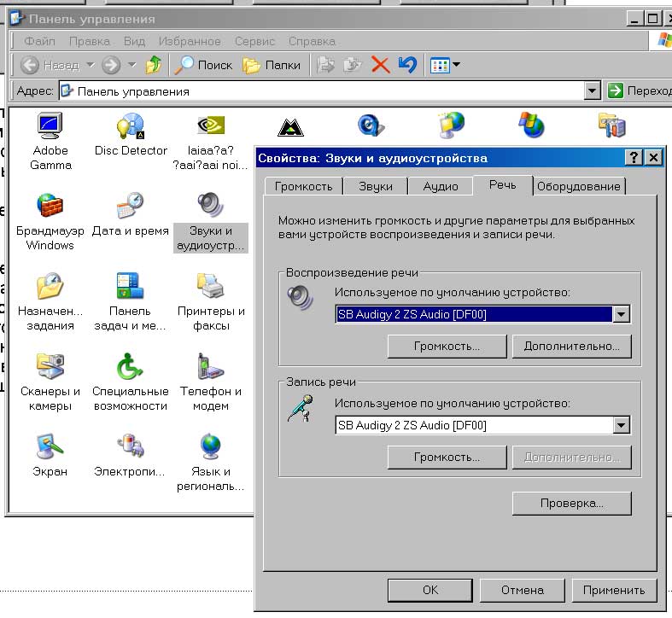Expand the speech recording device dropdown
Screen dimensions: 672x618
pyautogui.click(x=622, y=425)
